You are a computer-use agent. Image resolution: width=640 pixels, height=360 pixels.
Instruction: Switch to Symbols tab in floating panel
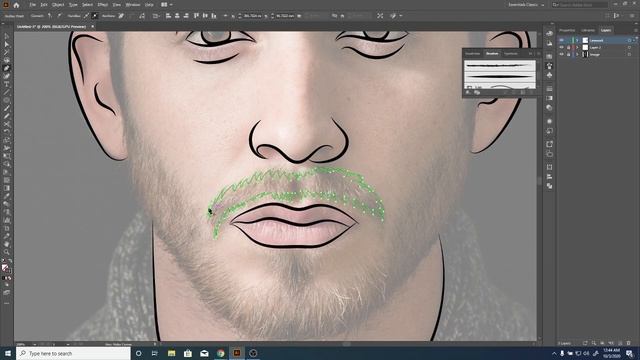511,53
